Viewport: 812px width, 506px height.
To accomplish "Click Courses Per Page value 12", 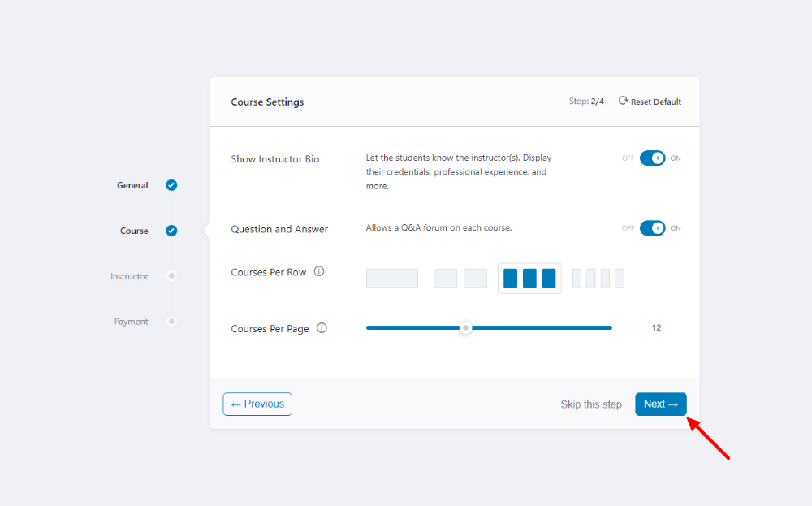I will (656, 327).
